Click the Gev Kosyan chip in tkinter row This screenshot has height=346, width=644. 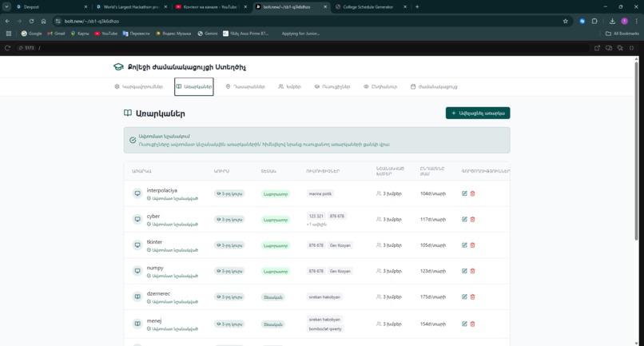[340, 245]
